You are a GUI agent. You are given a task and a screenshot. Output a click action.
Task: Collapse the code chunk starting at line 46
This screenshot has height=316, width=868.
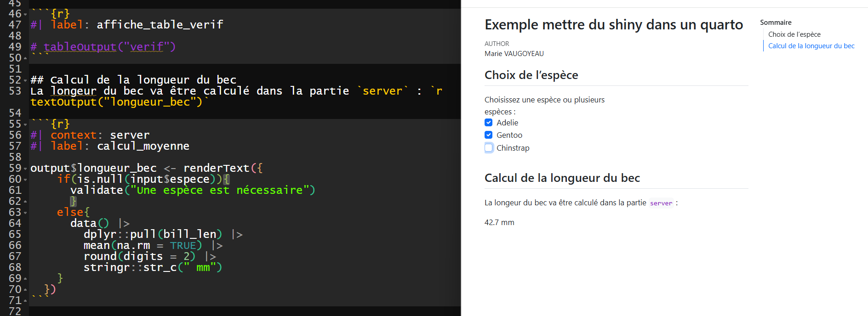(25, 14)
